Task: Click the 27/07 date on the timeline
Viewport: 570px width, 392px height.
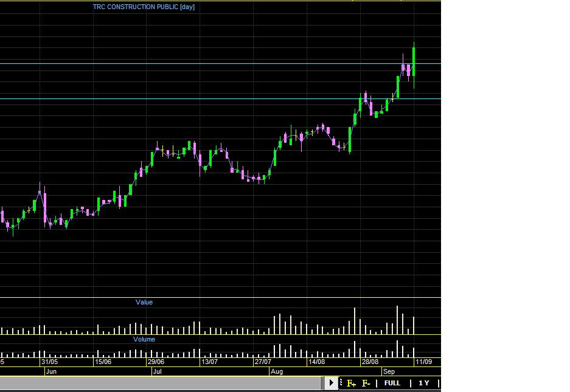Action: point(263,362)
